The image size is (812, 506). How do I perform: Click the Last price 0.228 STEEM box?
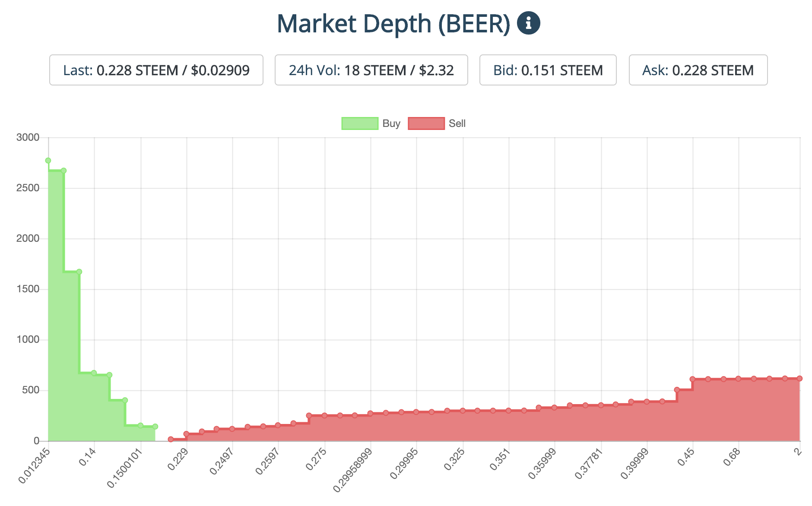coord(156,70)
